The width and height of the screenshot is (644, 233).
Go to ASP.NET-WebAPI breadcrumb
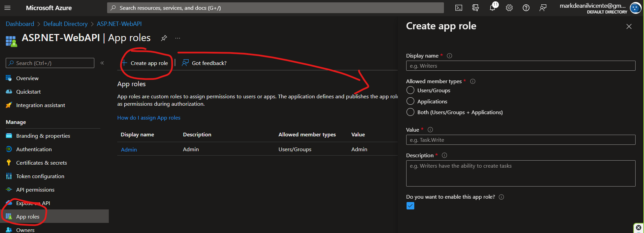119,24
